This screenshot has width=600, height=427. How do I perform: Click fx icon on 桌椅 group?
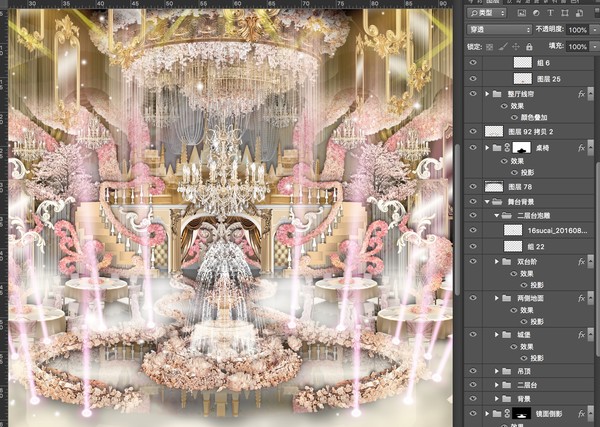point(582,148)
